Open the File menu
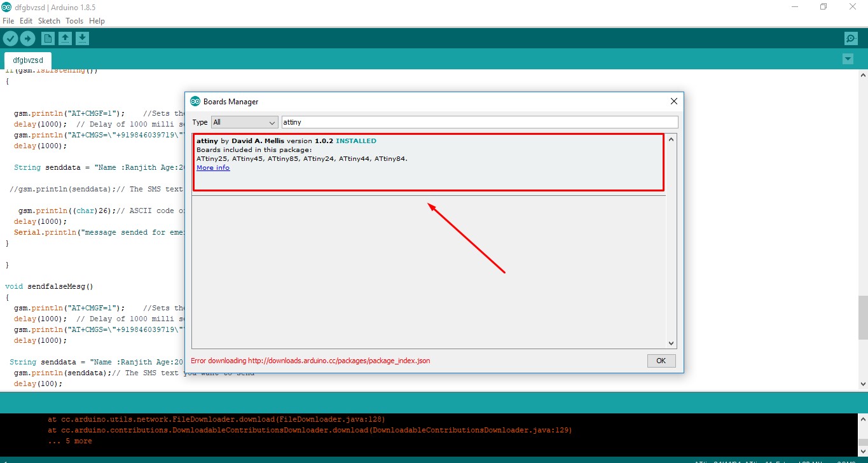Image resolution: width=868 pixels, height=463 pixels. [8, 21]
